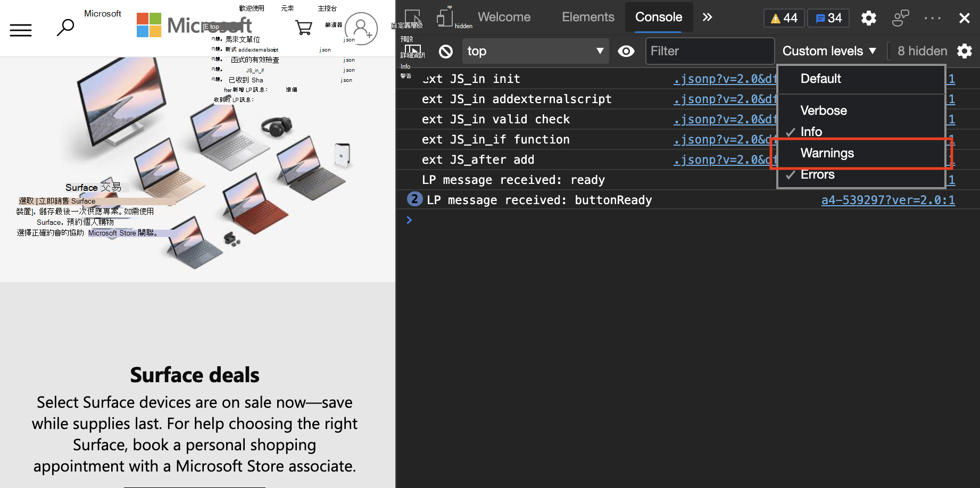
Task: Select the 'ext JS_in addexternalscript' message
Action: click(x=517, y=99)
